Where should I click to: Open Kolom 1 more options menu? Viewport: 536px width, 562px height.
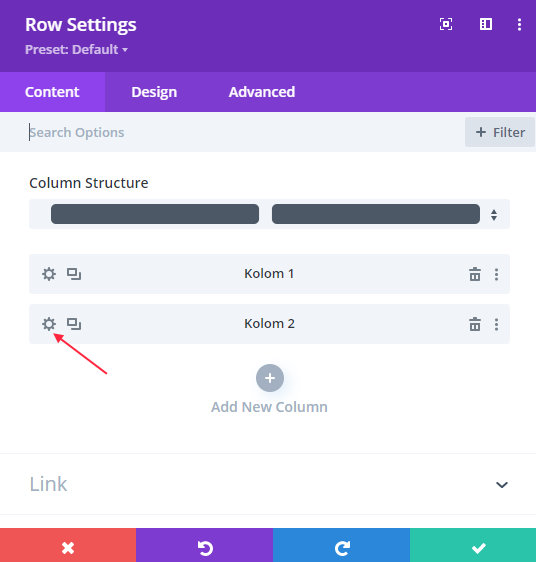point(496,274)
